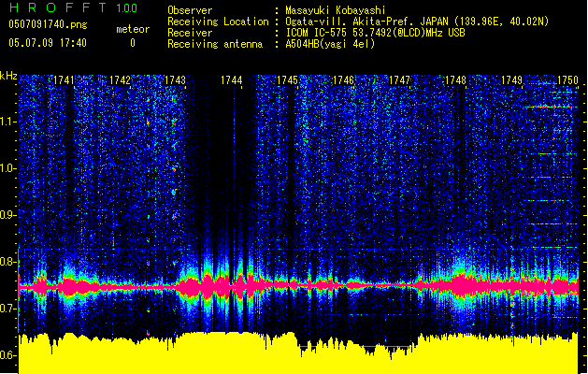The image size is (588, 374).
Task: Click the 1750 time marker
Action: pyautogui.click(x=567, y=80)
